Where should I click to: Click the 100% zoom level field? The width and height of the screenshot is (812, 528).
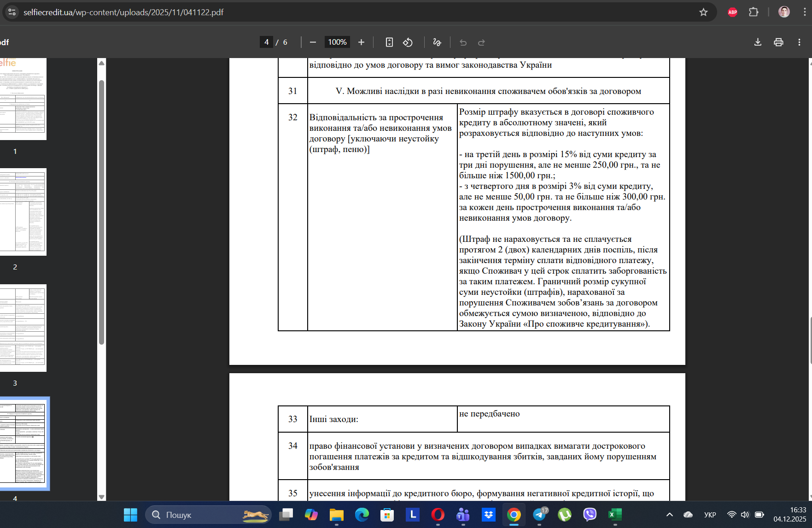point(337,42)
